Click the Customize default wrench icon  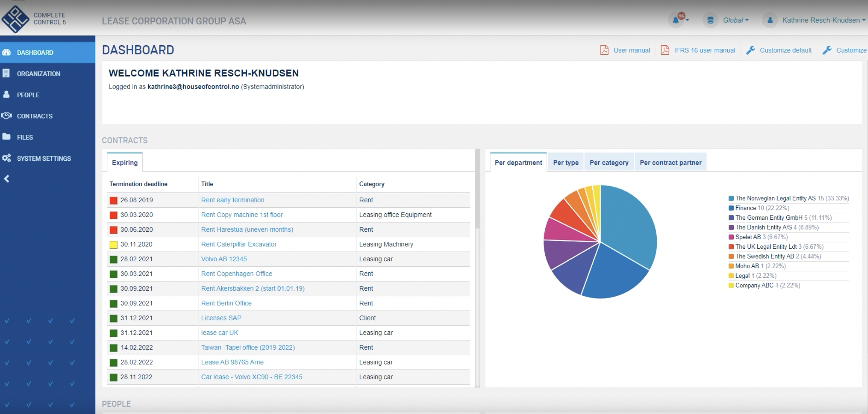(x=750, y=50)
